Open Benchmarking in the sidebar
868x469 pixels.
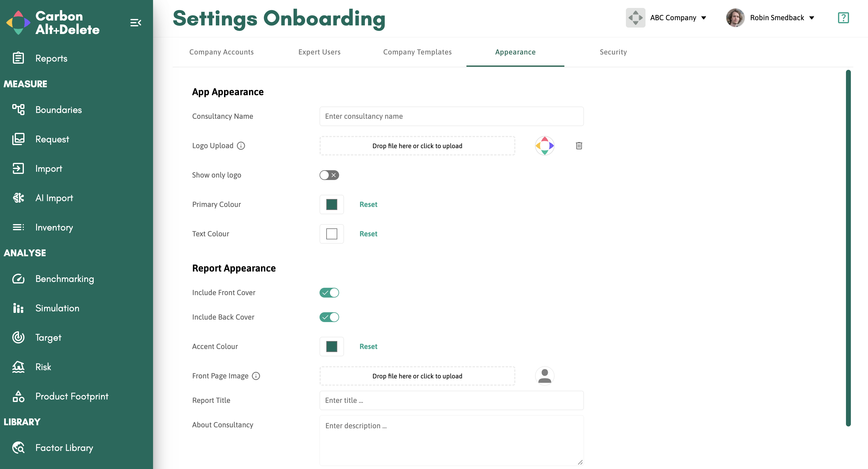(64, 279)
